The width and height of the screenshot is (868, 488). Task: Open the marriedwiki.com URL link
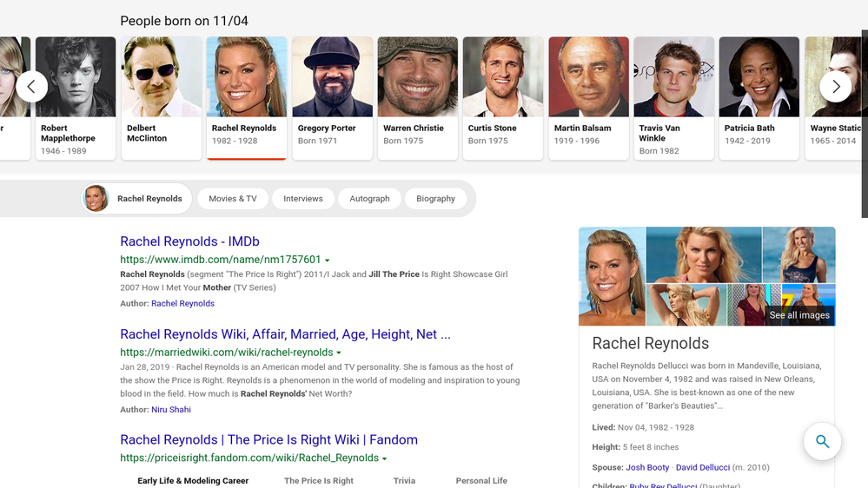point(227,353)
